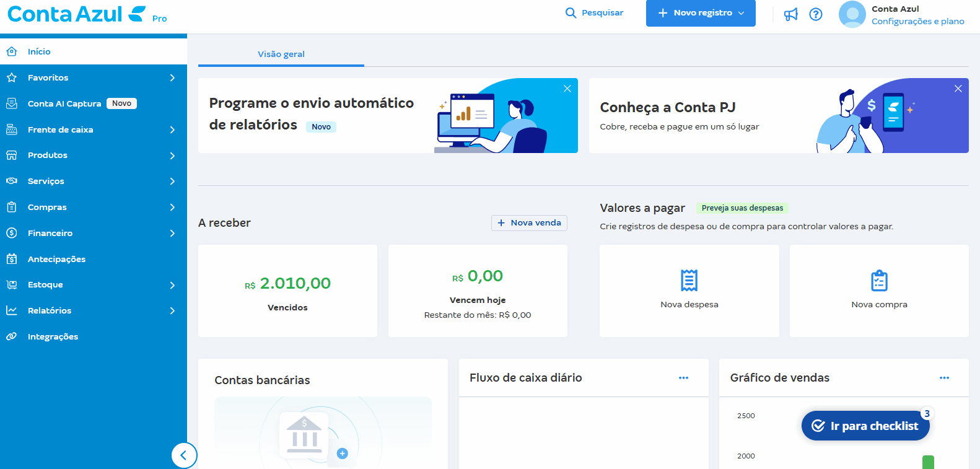
Task: Close the Programe o envio automático banner
Action: pos(567,89)
